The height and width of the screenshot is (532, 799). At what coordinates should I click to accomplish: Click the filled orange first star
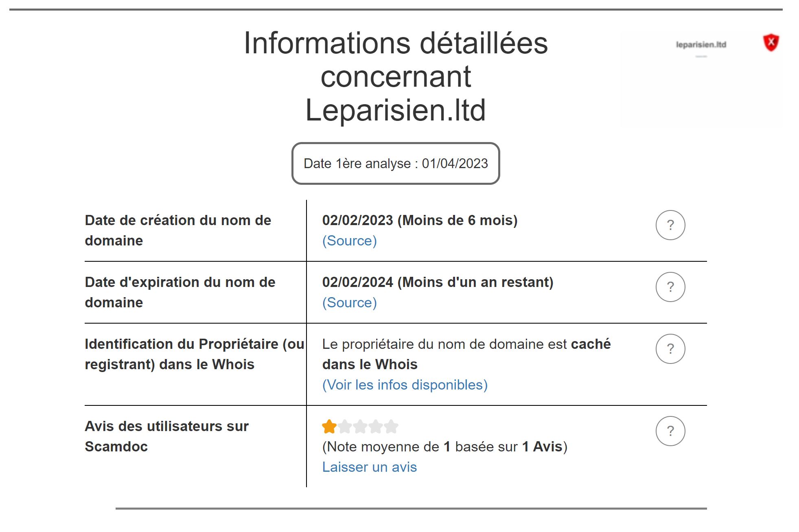pos(329,427)
